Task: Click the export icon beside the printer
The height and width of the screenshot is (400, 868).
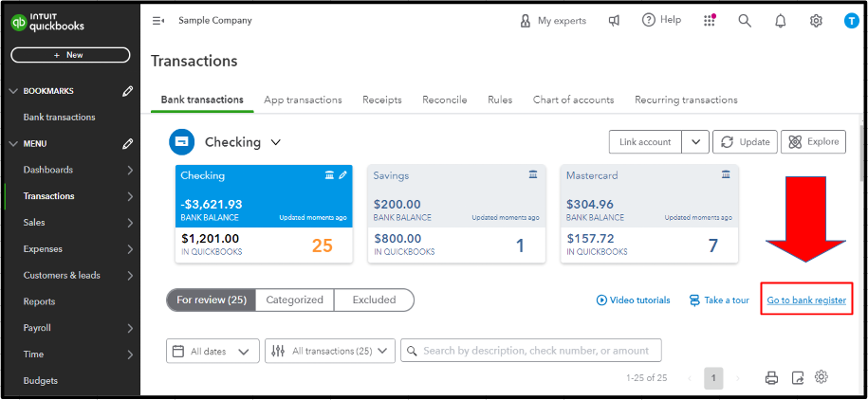Action: (797, 377)
